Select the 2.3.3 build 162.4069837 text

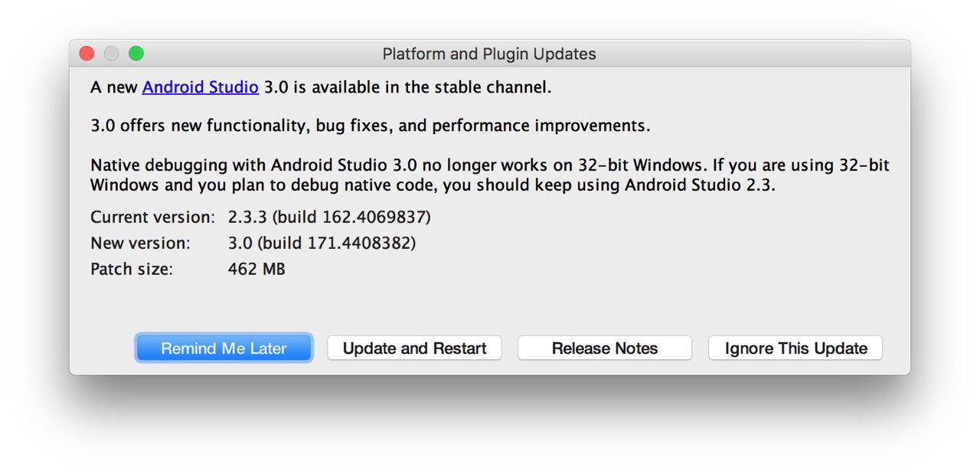[x=329, y=217]
